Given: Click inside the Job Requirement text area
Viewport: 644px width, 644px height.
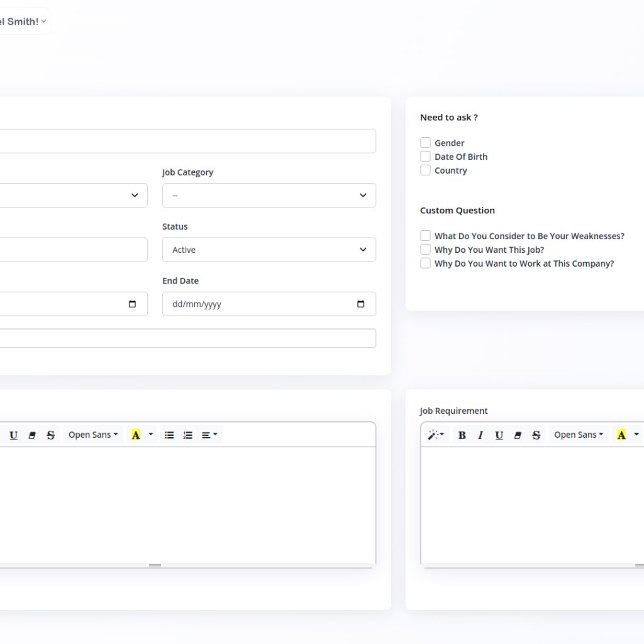Looking at the screenshot, I should 532,503.
